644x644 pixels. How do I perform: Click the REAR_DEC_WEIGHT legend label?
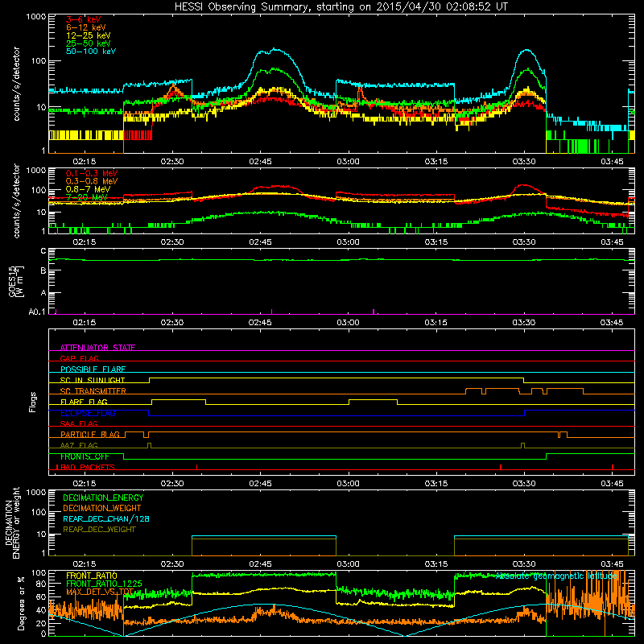pyautogui.click(x=99, y=530)
